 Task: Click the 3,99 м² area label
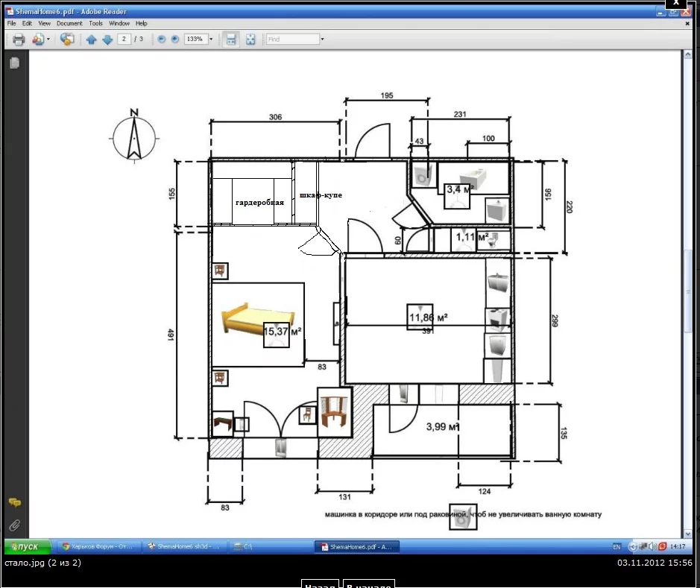pos(442,427)
